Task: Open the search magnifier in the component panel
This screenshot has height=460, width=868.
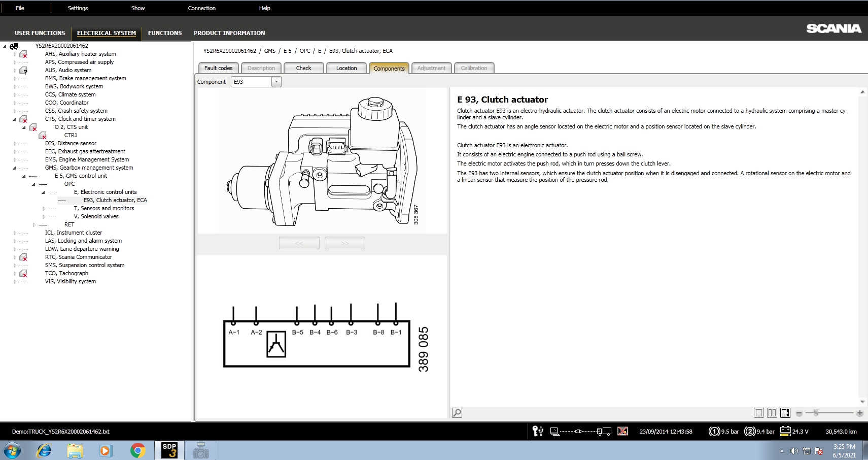Action: pos(457,412)
